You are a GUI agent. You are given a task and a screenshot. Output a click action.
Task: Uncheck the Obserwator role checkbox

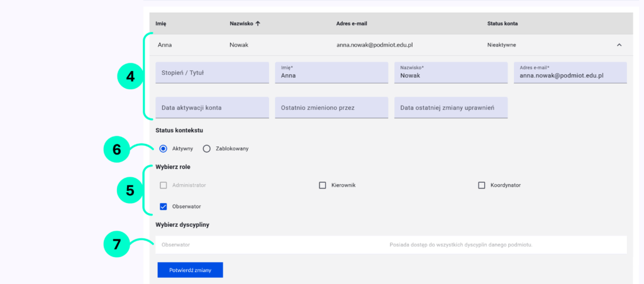164,206
